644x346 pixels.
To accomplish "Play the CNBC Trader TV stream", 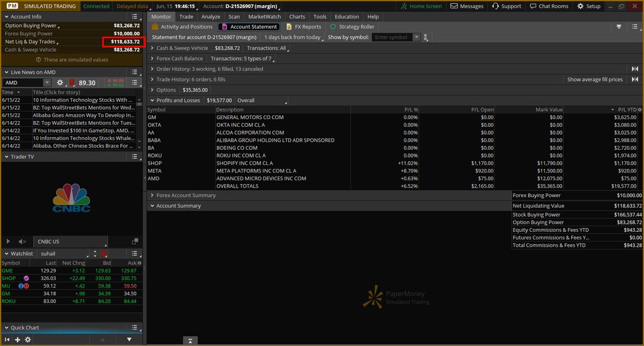I will tap(8, 242).
